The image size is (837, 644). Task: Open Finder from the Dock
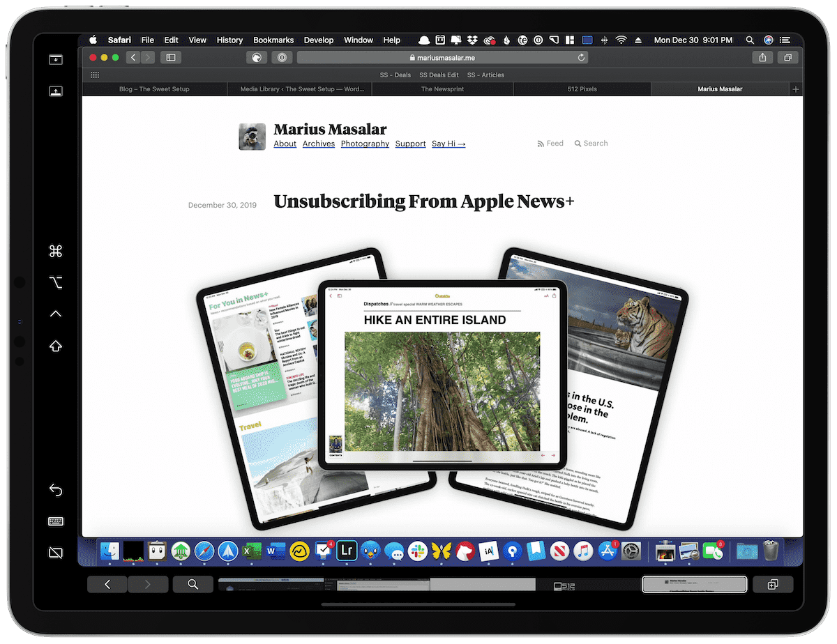tap(110, 551)
